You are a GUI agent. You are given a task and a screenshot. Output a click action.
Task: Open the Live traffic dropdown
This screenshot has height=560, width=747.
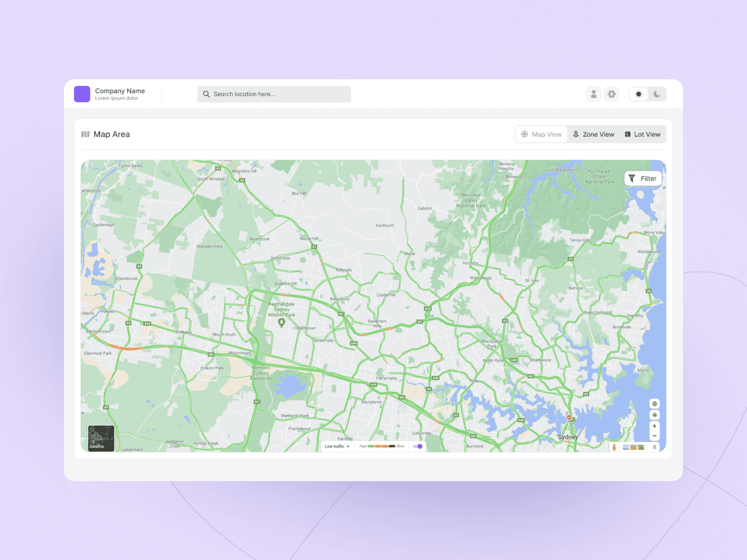(x=337, y=446)
